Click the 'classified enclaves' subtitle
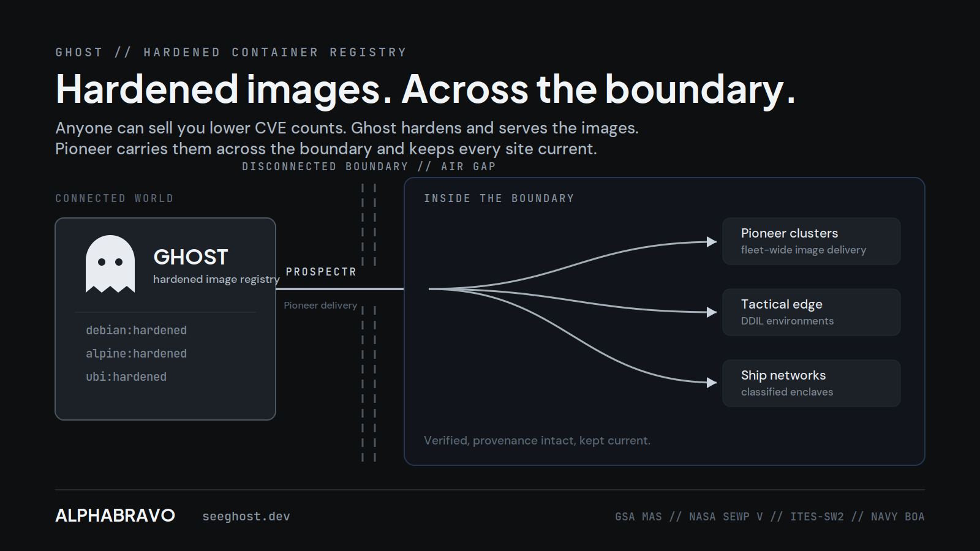Image resolution: width=980 pixels, height=551 pixels. click(787, 392)
